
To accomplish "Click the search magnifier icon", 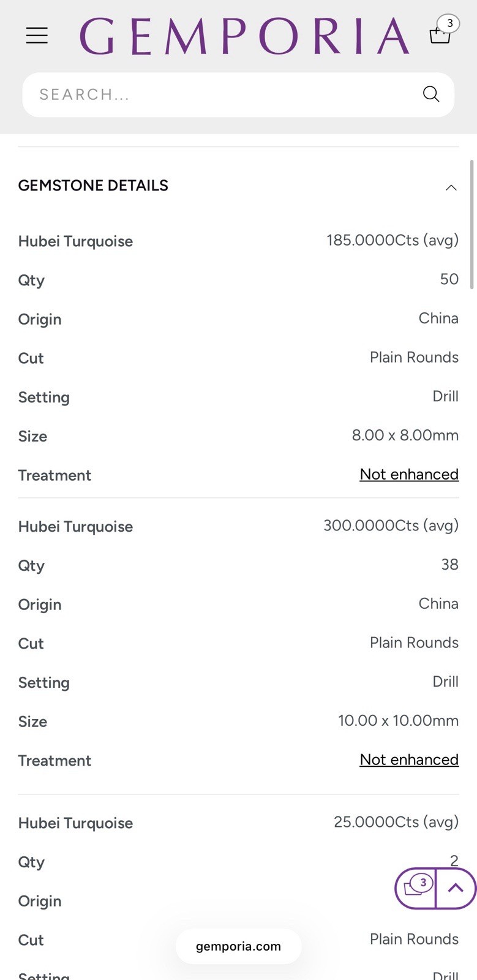I will tap(431, 94).
